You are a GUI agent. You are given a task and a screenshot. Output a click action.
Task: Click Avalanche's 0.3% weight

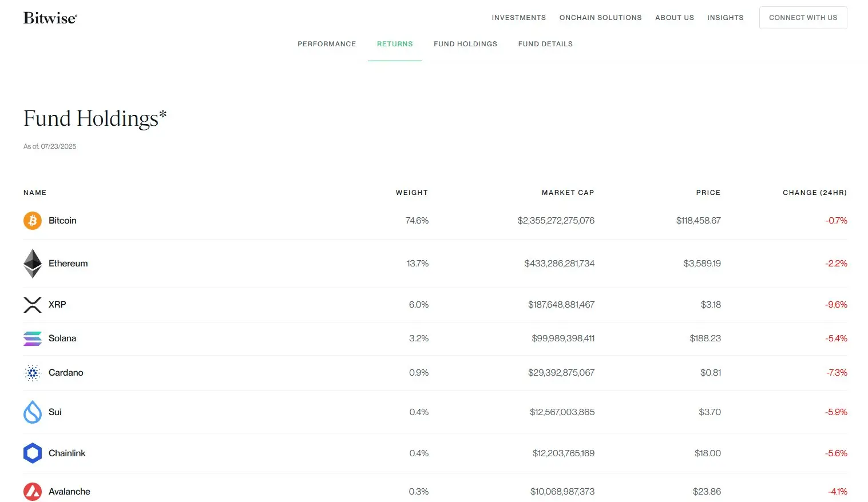tap(419, 492)
